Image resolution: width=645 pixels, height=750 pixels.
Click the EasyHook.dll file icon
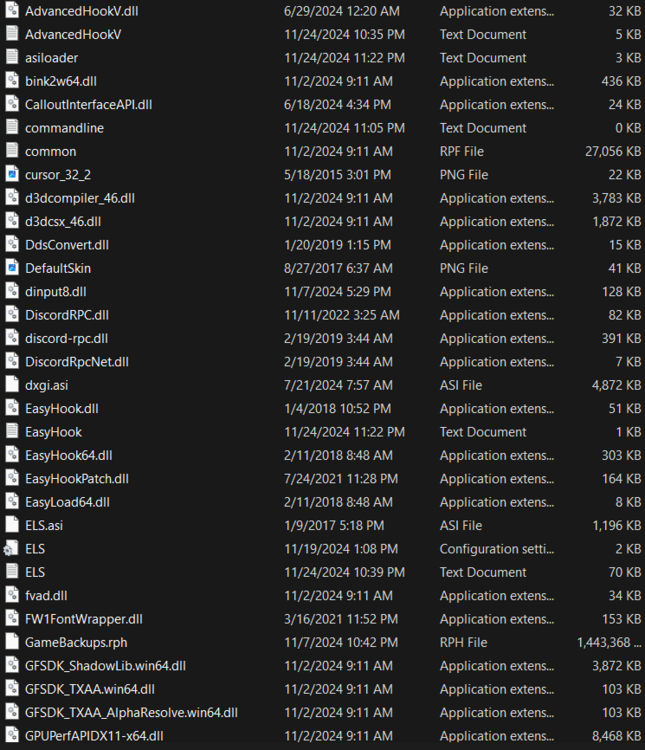pos(12,408)
